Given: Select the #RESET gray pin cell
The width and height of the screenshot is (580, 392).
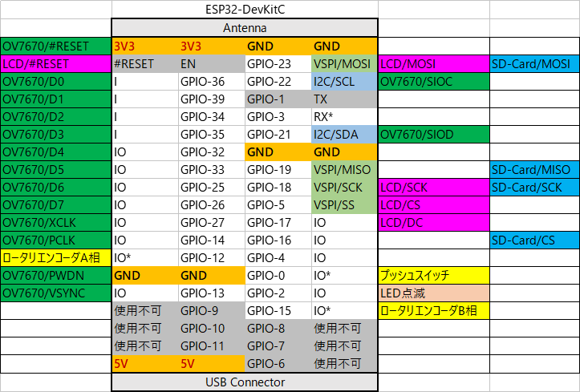Looking at the screenshot, I should point(145,63).
